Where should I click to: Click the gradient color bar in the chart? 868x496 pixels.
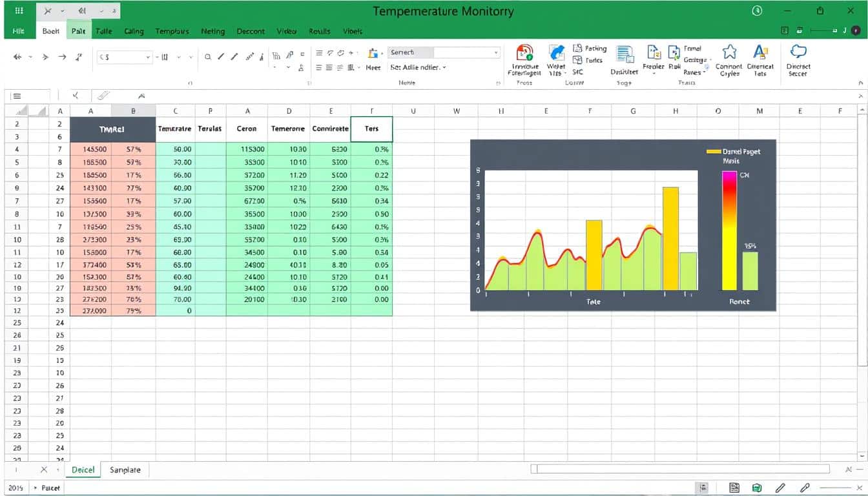pos(729,231)
